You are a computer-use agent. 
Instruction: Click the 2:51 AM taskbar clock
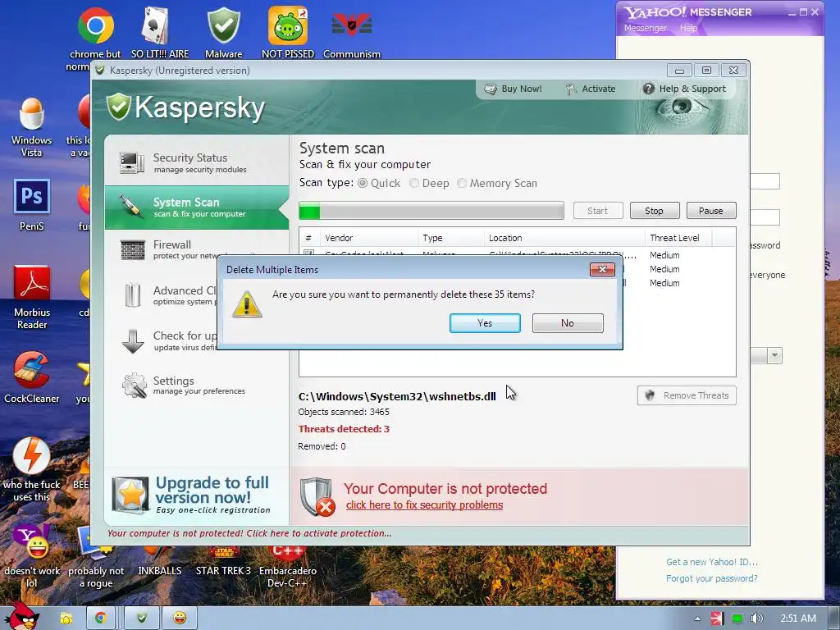[x=798, y=619]
